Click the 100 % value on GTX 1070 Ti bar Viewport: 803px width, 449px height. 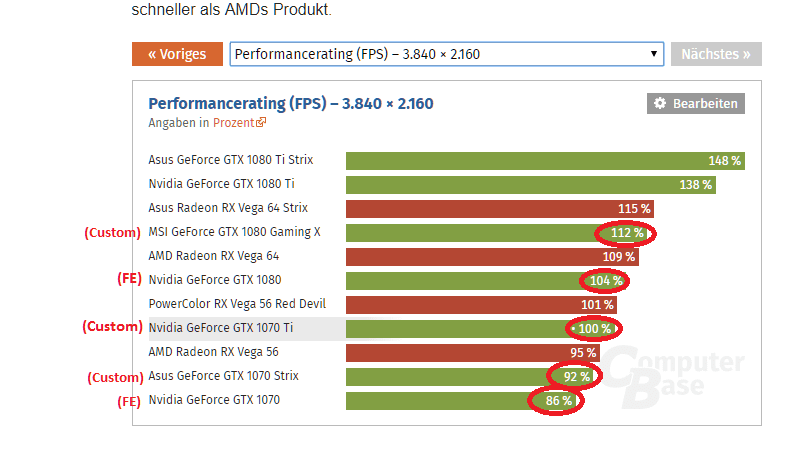pos(595,329)
